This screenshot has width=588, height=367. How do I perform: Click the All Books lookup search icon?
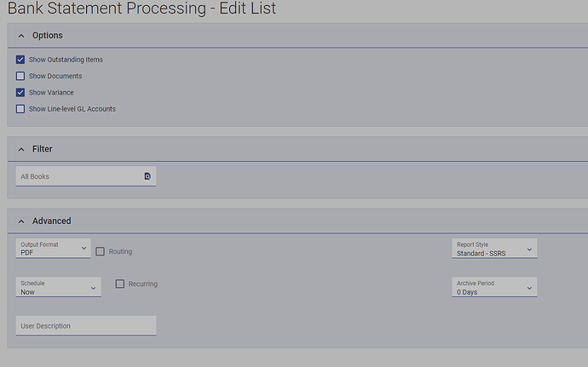click(x=147, y=176)
